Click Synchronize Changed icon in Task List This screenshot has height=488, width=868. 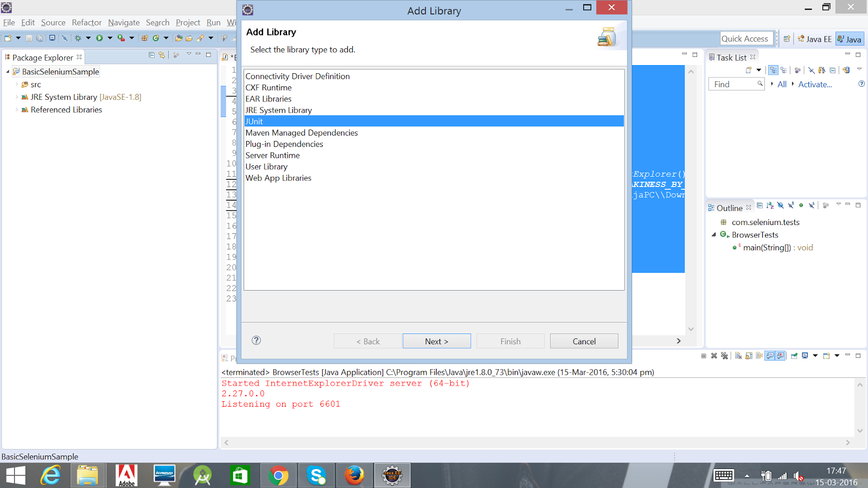point(846,70)
